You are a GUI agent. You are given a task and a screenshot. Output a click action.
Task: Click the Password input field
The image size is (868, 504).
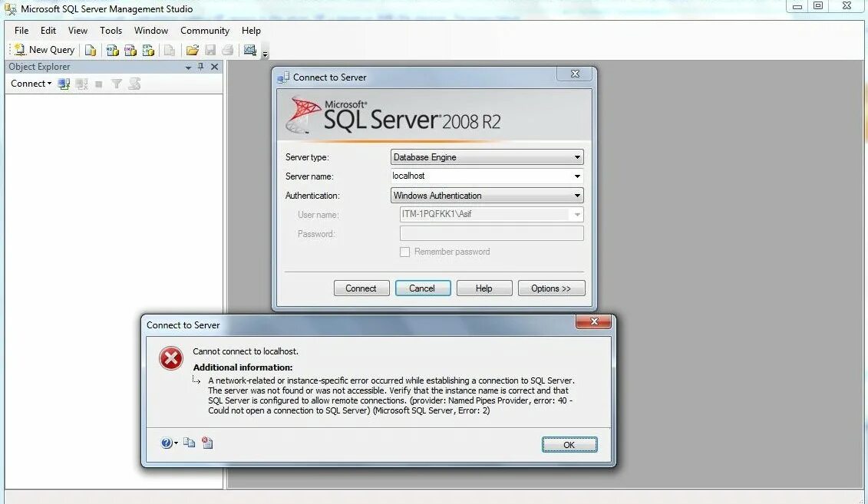click(x=492, y=233)
